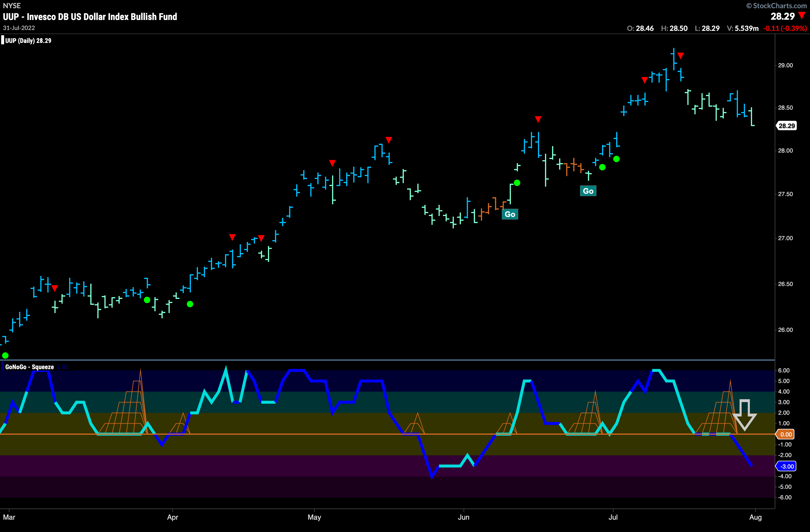Viewport: 810px width, 532px height.
Task: Click the orange squeeze grid in late July
Action: [717, 407]
